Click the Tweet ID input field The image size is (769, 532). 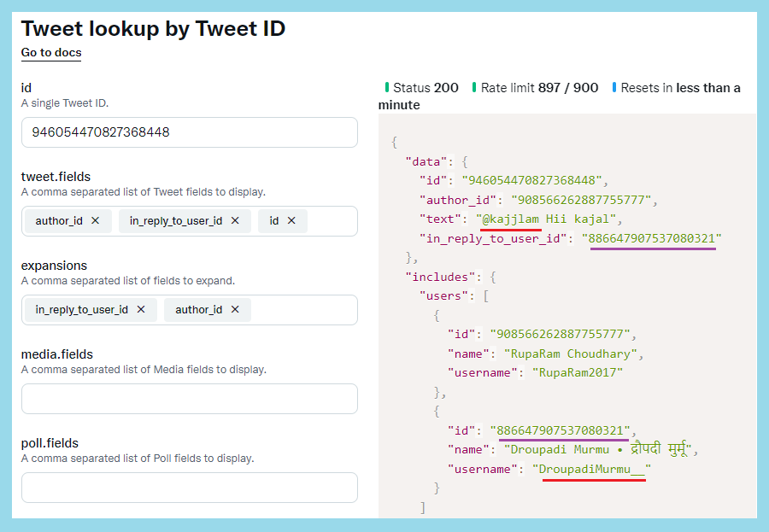point(190,132)
